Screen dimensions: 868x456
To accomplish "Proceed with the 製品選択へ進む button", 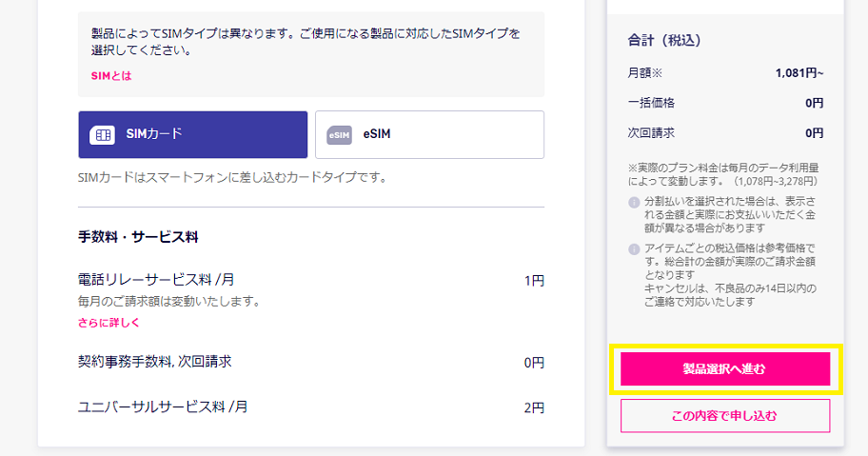I will point(725,369).
